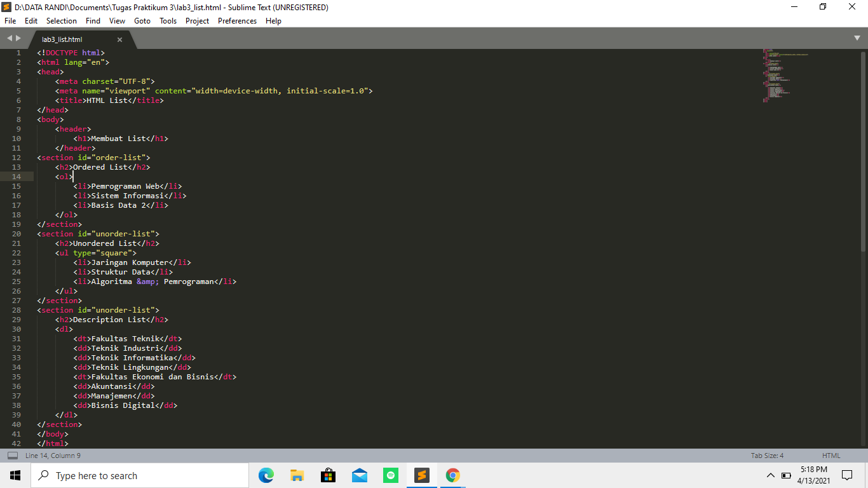The width and height of the screenshot is (868, 488).
Task: Open the notifications icon in the system tray
Action: pyautogui.click(x=846, y=475)
